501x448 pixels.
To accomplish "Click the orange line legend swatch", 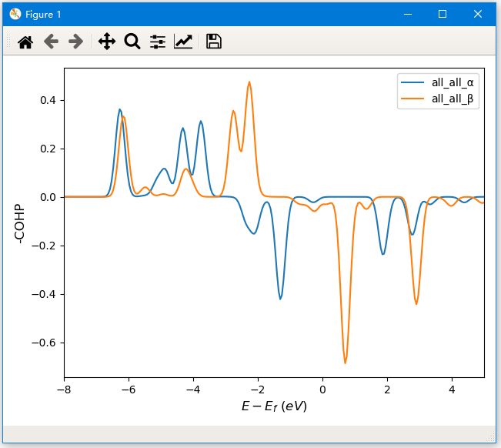I will [x=412, y=98].
